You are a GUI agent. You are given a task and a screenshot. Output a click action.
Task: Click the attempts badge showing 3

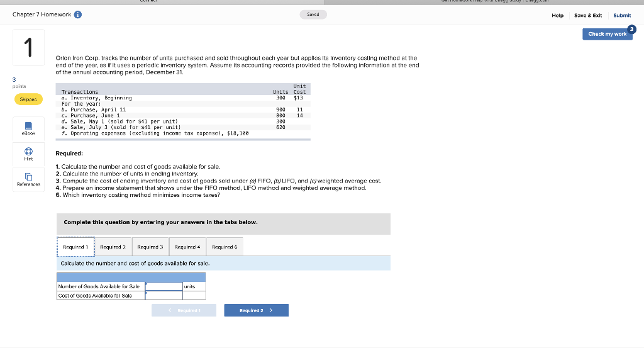pyautogui.click(x=631, y=29)
